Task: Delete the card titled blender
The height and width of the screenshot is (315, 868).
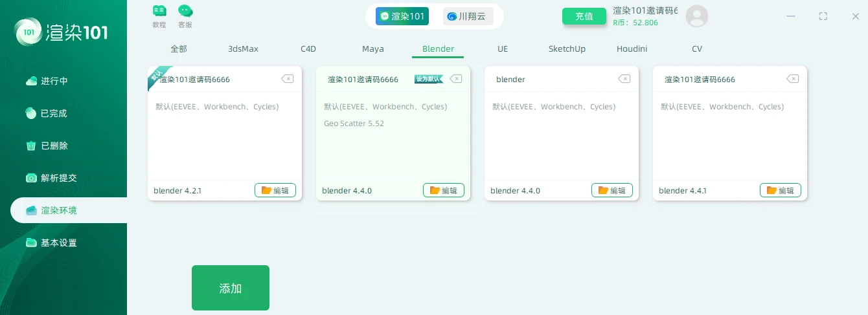Action: pos(624,79)
